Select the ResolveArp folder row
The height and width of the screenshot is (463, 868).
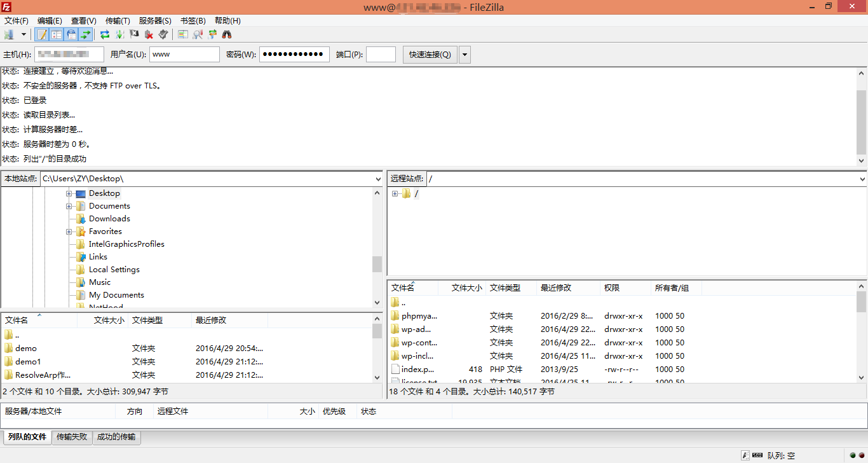(187, 375)
